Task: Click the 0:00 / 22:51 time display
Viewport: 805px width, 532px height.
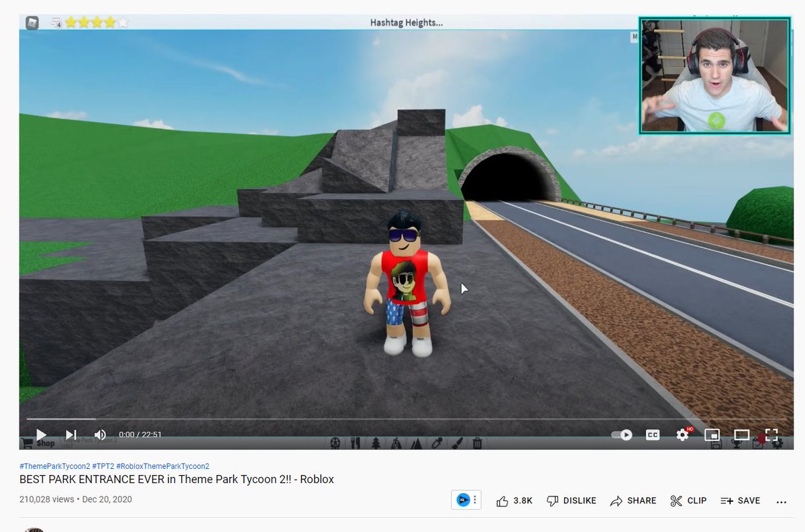Action: 140,435
